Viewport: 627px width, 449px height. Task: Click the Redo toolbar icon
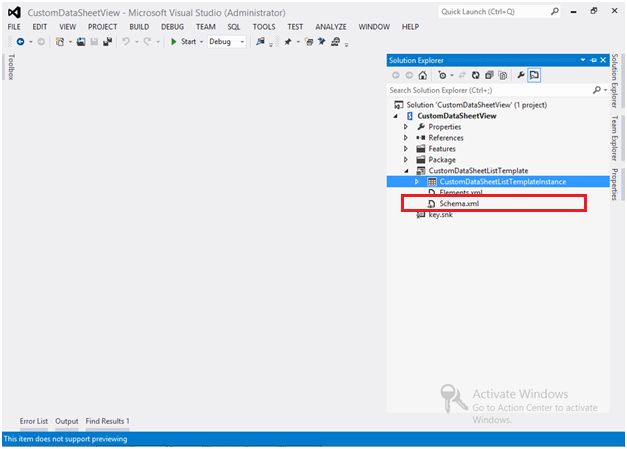(x=147, y=42)
